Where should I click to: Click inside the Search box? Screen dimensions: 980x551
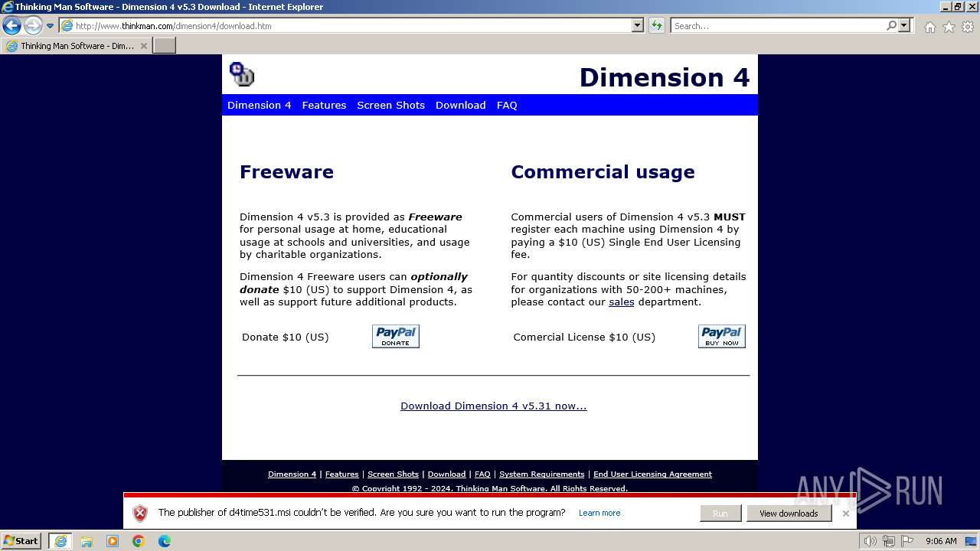[777, 25]
